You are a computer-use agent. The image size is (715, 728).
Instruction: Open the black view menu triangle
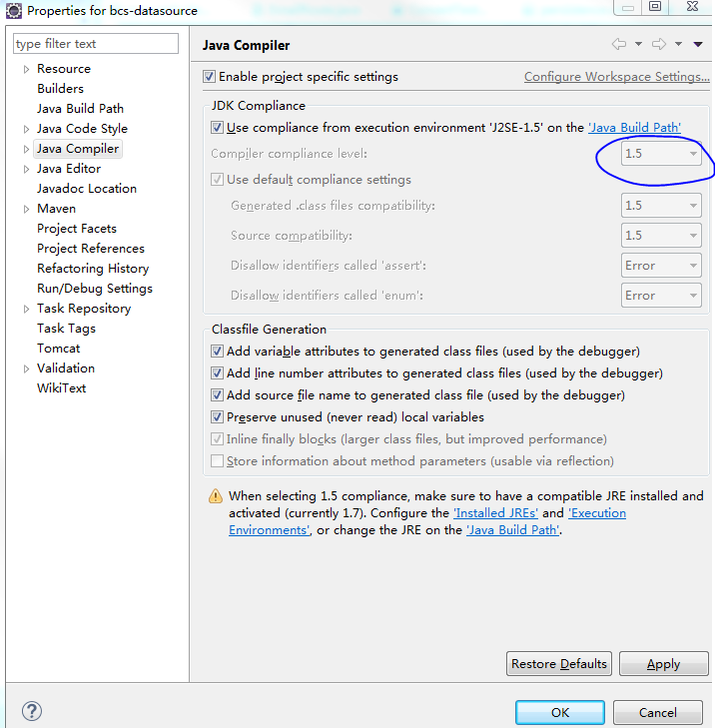pyautogui.click(x=698, y=45)
